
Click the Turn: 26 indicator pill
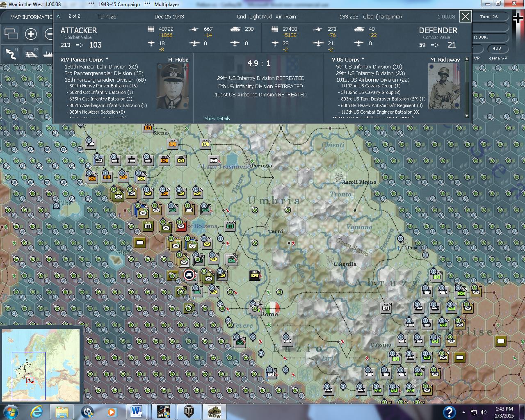pyautogui.click(x=489, y=17)
